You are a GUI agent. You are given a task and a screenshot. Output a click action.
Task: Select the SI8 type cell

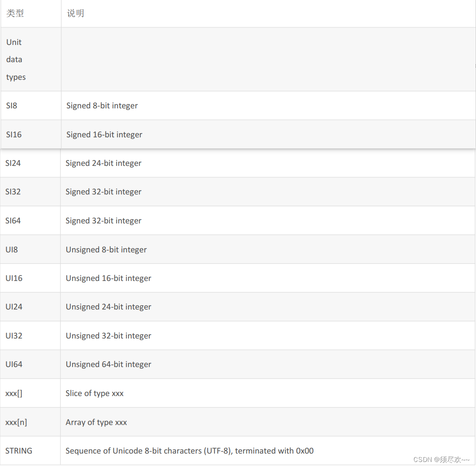(x=12, y=106)
